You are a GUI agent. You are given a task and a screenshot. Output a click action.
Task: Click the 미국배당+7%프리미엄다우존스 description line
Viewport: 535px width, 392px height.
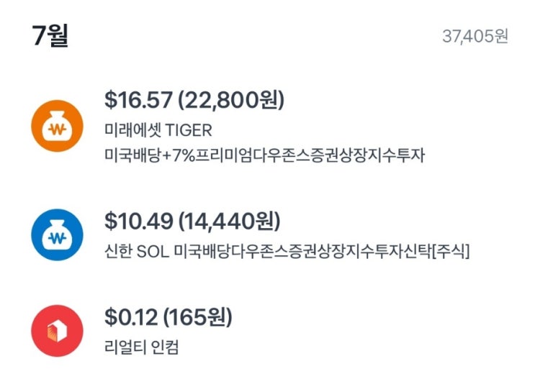(264, 155)
